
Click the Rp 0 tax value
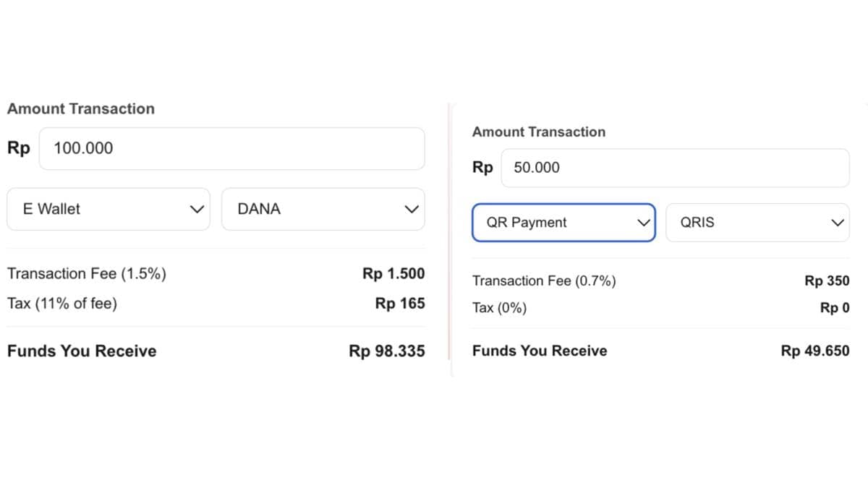[x=835, y=308]
